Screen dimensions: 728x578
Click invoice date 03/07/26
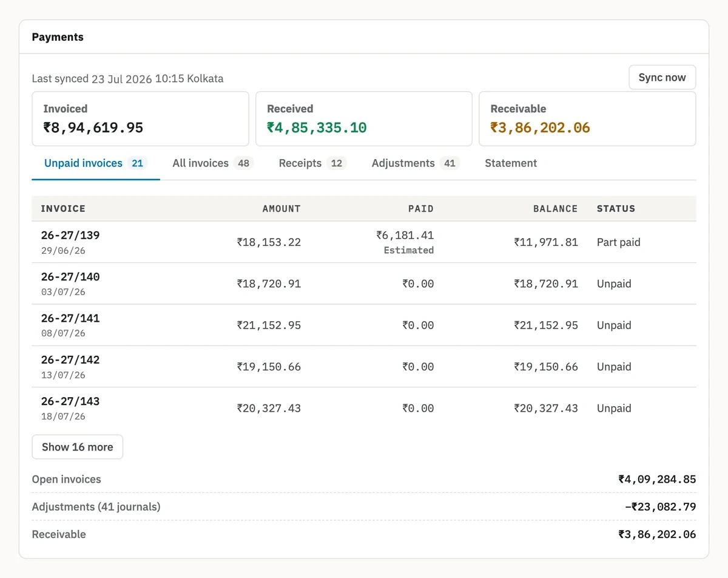tap(63, 292)
